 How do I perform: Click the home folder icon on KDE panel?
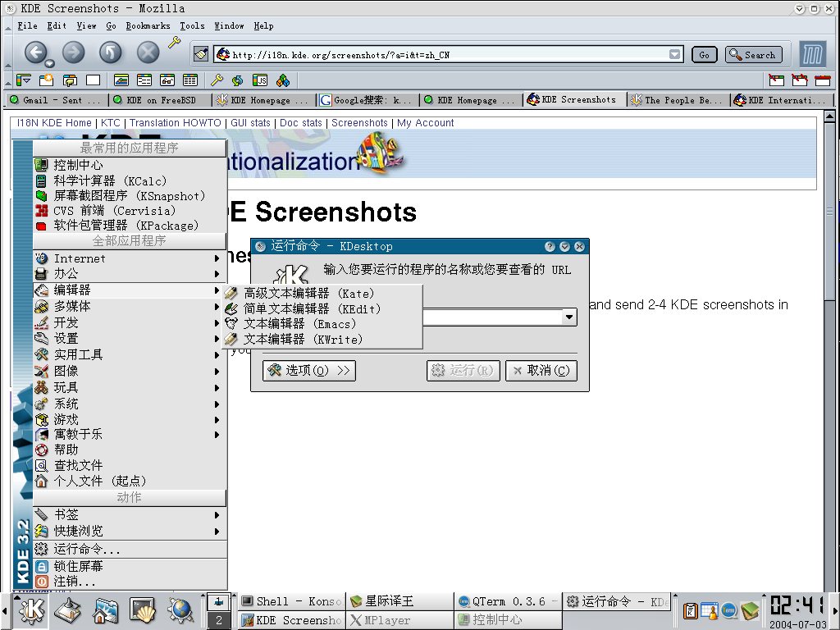click(105, 610)
